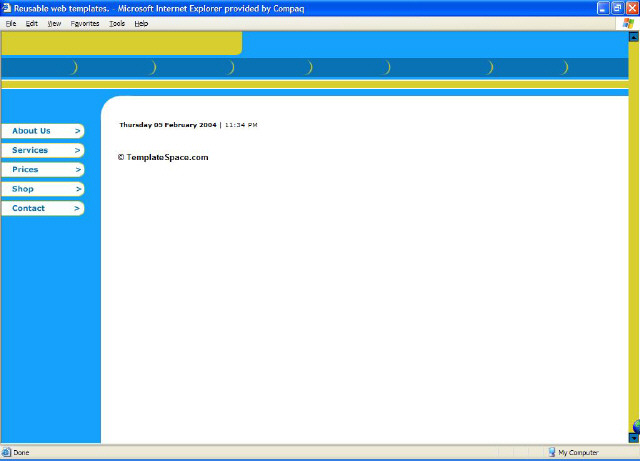This screenshot has height=461, width=640.
Task: Go to the About Us page
Action: [x=42, y=131]
